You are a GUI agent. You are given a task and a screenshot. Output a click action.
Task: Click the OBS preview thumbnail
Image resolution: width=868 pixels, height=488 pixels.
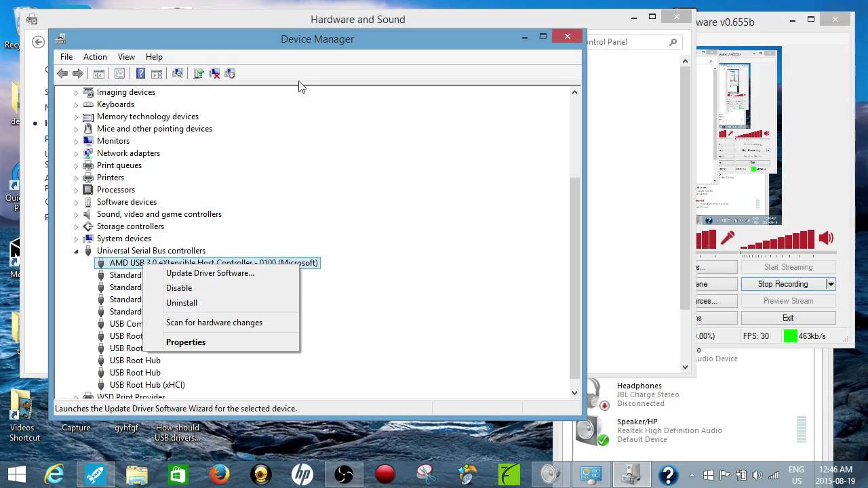tap(739, 136)
